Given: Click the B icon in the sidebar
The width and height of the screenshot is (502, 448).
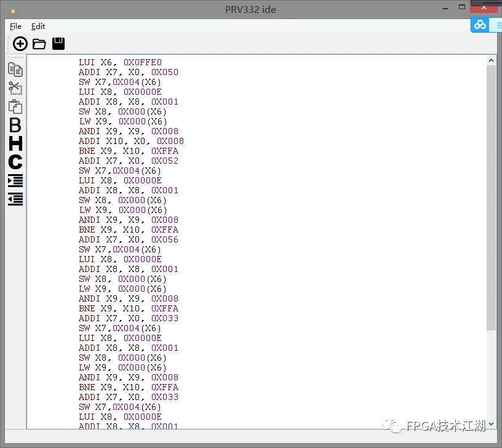Looking at the screenshot, I should point(15,125).
